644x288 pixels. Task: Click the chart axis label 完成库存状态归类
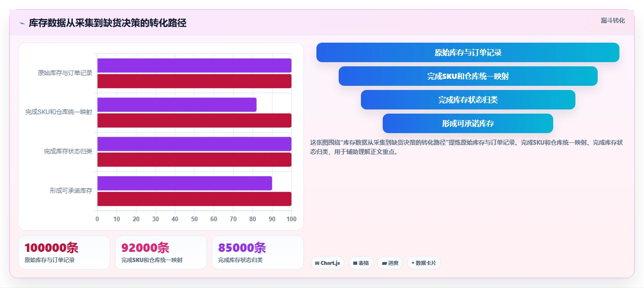coord(68,151)
